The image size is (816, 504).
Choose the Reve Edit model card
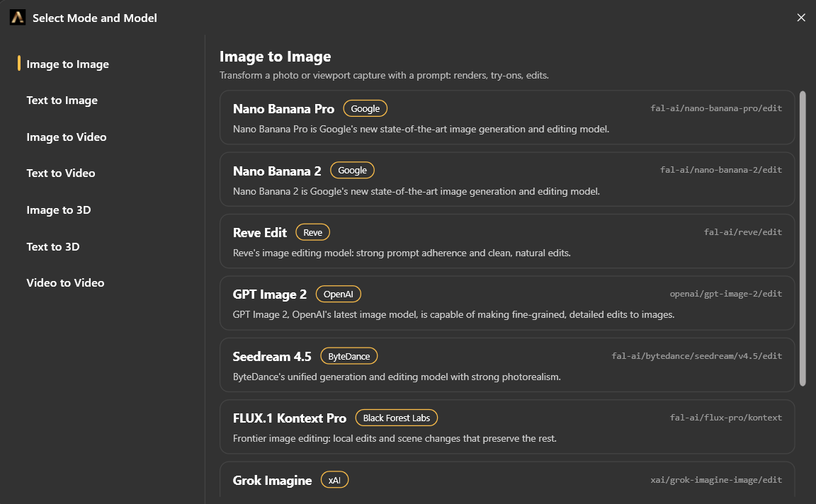coord(507,241)
